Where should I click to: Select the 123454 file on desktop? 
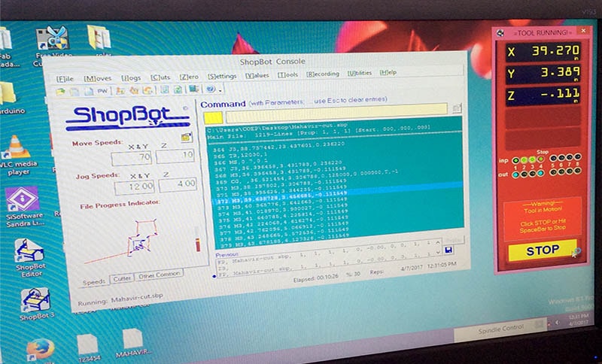click(x=88, y=348)
